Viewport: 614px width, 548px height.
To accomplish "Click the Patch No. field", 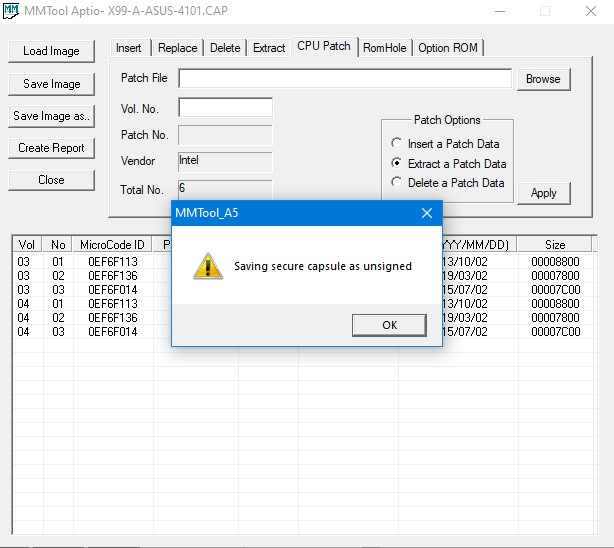I will pyautogui.click(x=225, y=135).
